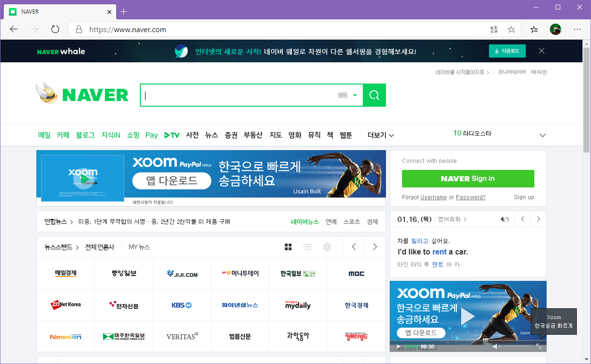
Task: Open the 부동산 link
Action: tap(253, 135)
